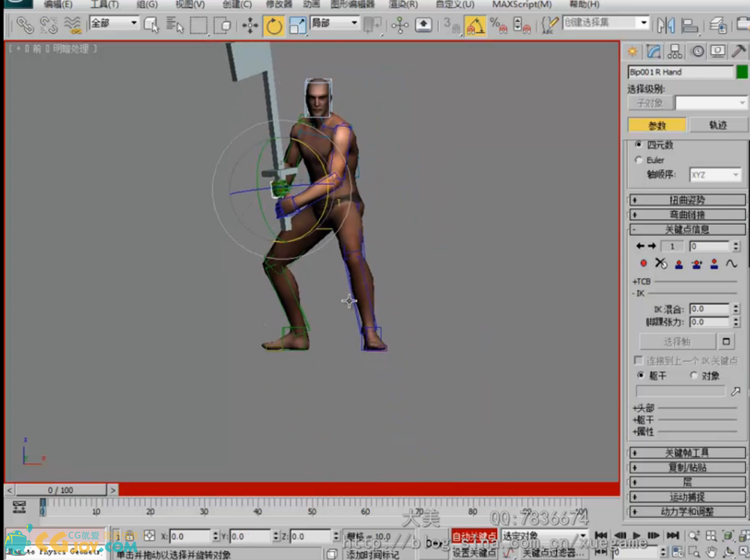750x560 pixels.
Task: Expand the 复制/粘贴 rollout
Action: pos(687,467)
